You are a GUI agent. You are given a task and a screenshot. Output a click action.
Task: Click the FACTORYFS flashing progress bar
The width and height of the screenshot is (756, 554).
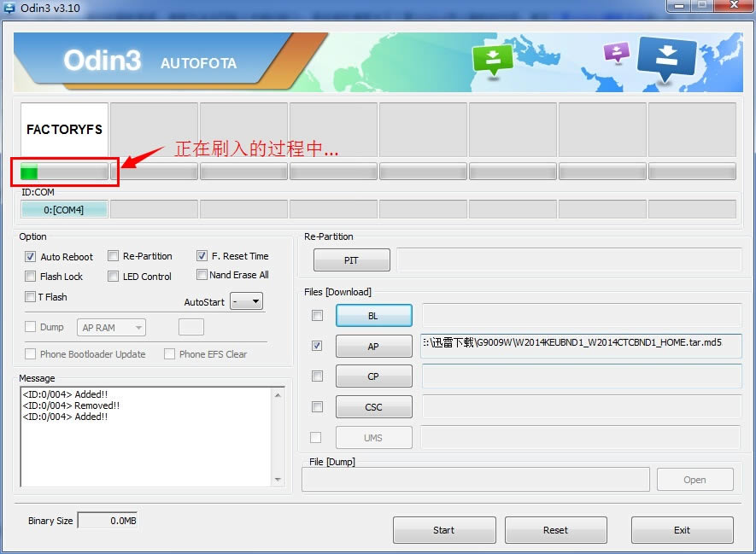click(x=63, y=172)
